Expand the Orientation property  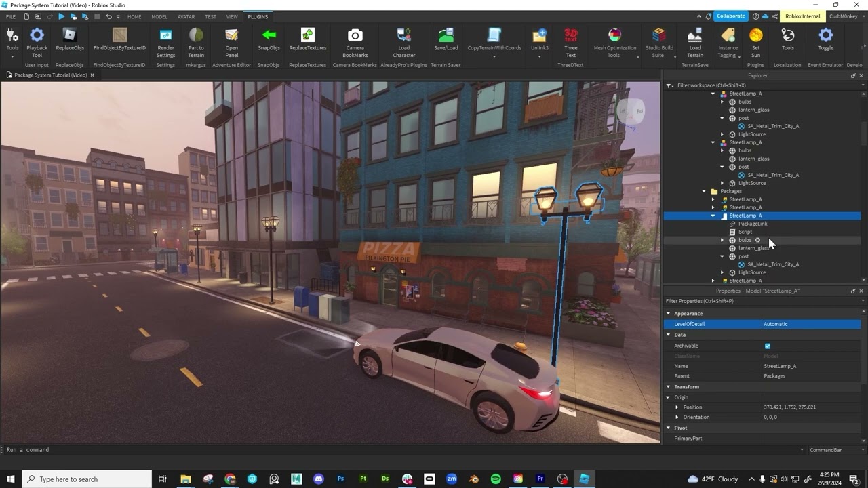coord(677,418)
